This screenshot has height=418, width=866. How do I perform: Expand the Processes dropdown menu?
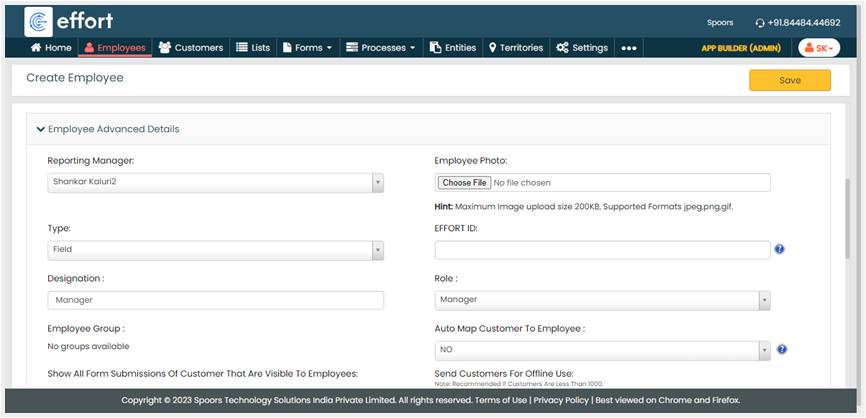click(x=380, y=47)
